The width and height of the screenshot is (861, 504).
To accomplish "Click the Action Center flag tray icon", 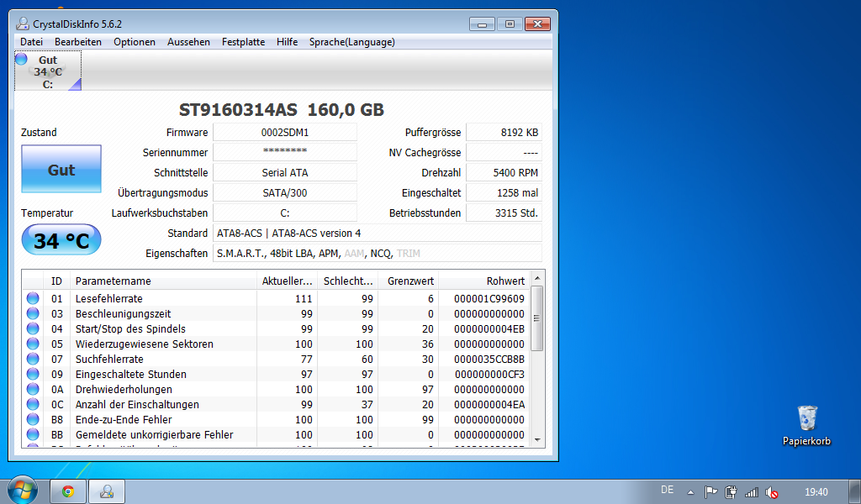I will (710, 492).
